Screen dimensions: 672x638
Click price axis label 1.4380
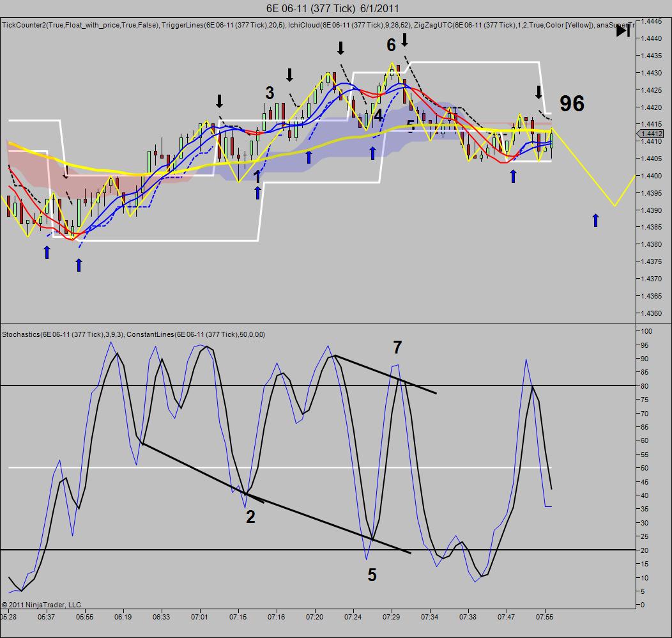click(x=652, y=244)
